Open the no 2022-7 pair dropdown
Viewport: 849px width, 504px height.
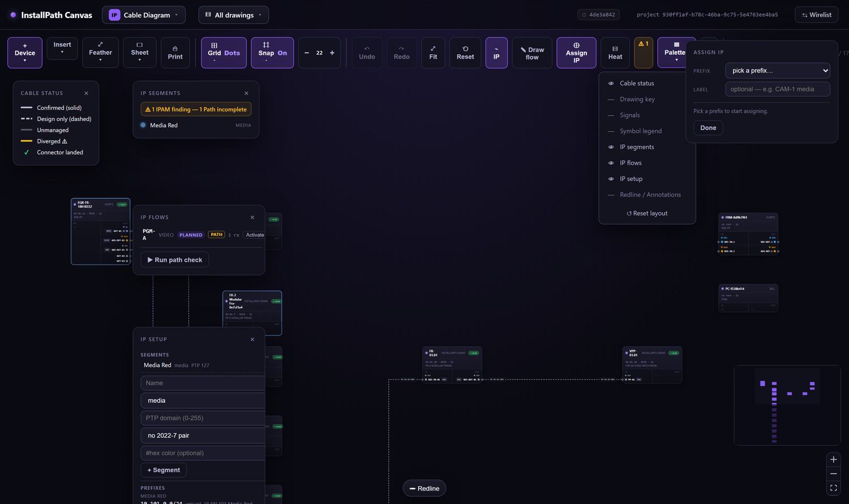tap(203, 436)
